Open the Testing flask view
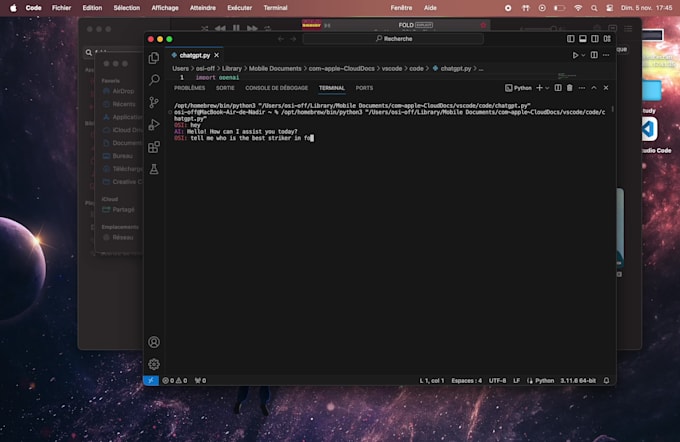680x442 pixels. click(x=154, y=170)
